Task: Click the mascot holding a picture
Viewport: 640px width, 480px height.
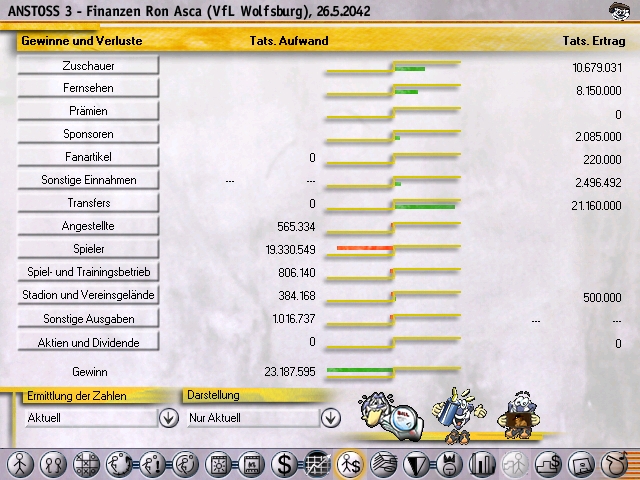Action: point(518,416)
